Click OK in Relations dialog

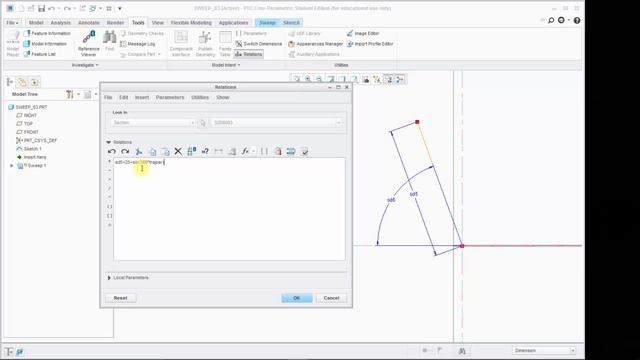point(297,298)
